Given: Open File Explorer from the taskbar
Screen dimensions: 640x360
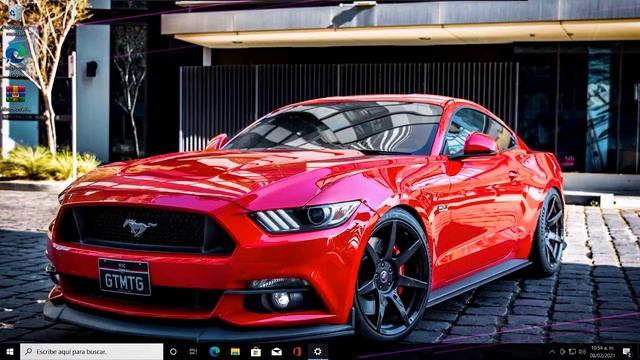Looking at the screenshot, I should coord(235,351).
